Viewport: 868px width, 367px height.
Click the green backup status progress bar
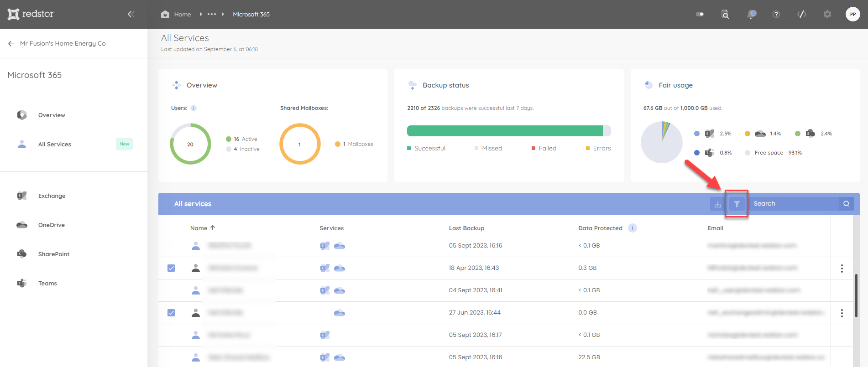pos(505,131)
